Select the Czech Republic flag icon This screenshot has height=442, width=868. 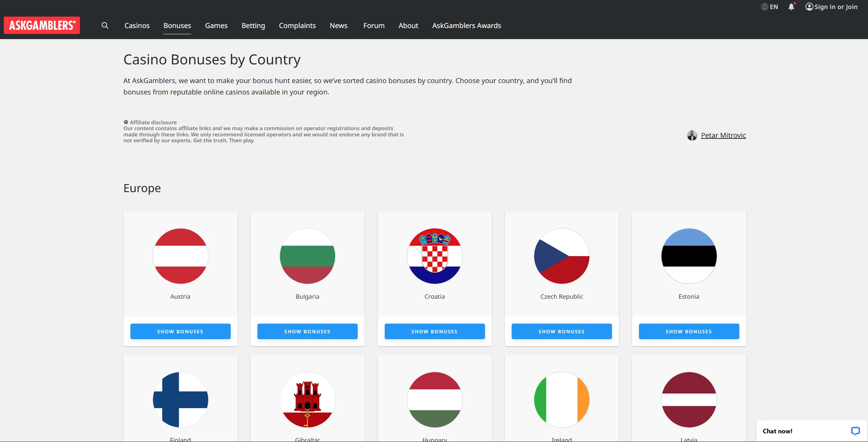pos(562,256)
